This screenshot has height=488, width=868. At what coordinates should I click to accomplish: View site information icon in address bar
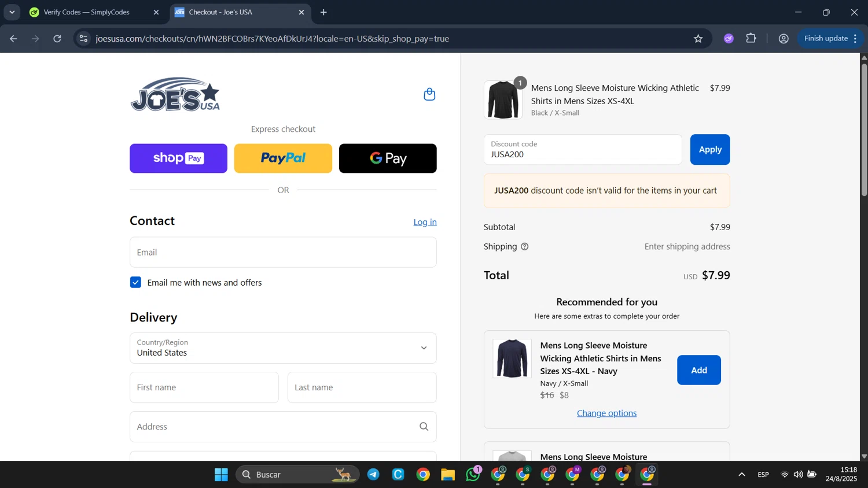(84, 39)
